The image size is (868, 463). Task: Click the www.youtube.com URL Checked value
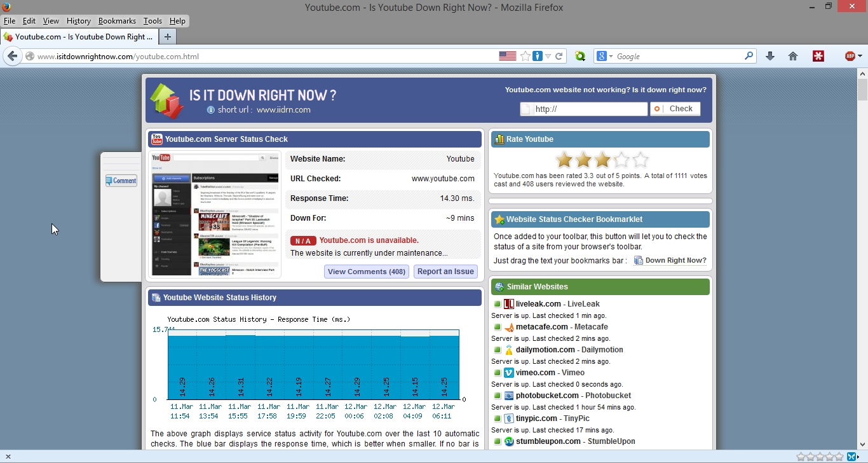click(443, 179)
